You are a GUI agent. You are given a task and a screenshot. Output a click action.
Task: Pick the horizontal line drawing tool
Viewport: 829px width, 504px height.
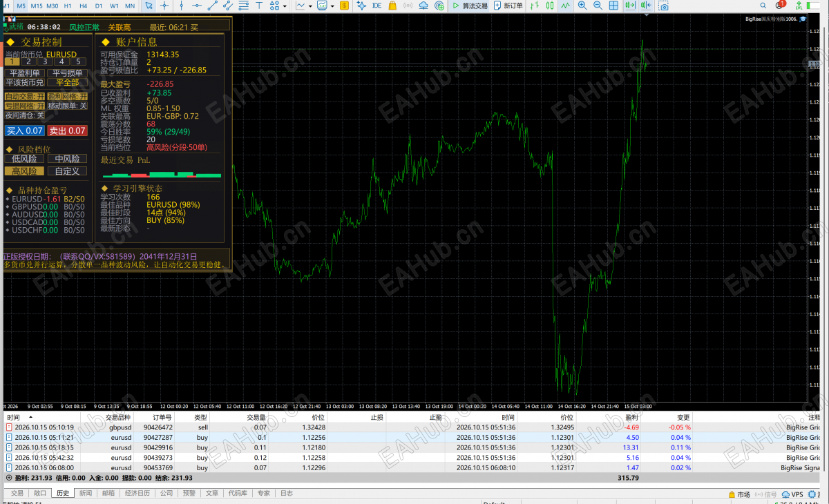(198, 6)
